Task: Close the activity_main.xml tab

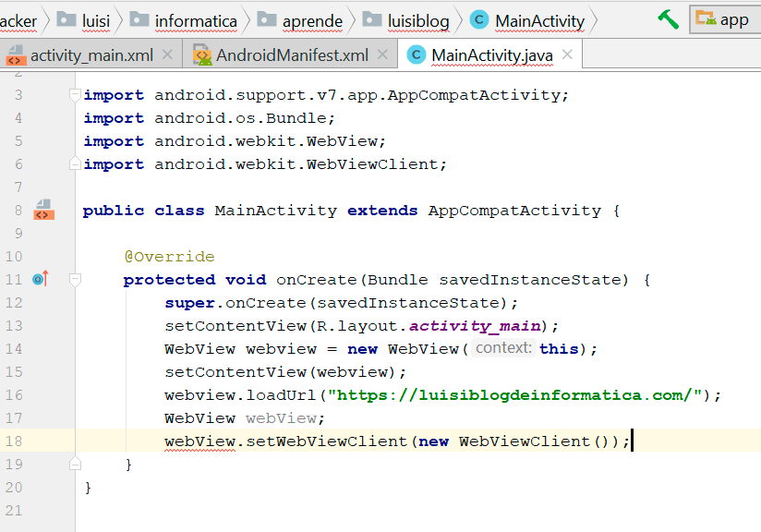Action: pyautogui.click(x=166, y=54)
